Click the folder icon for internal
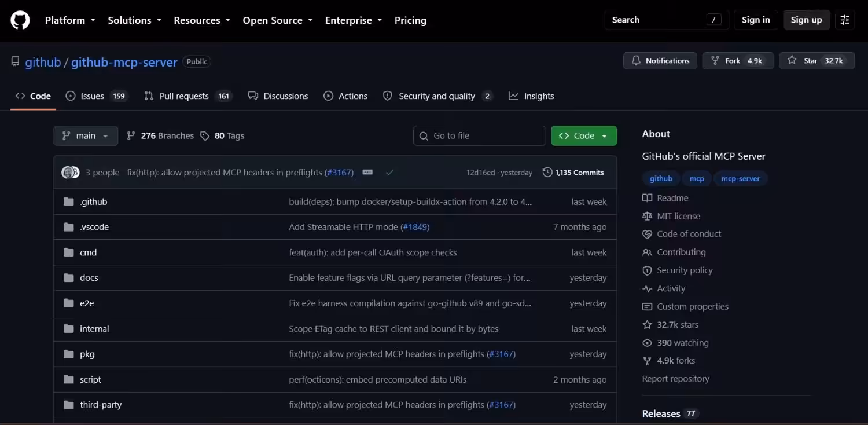Screen dimensions: 868x425 69,329
